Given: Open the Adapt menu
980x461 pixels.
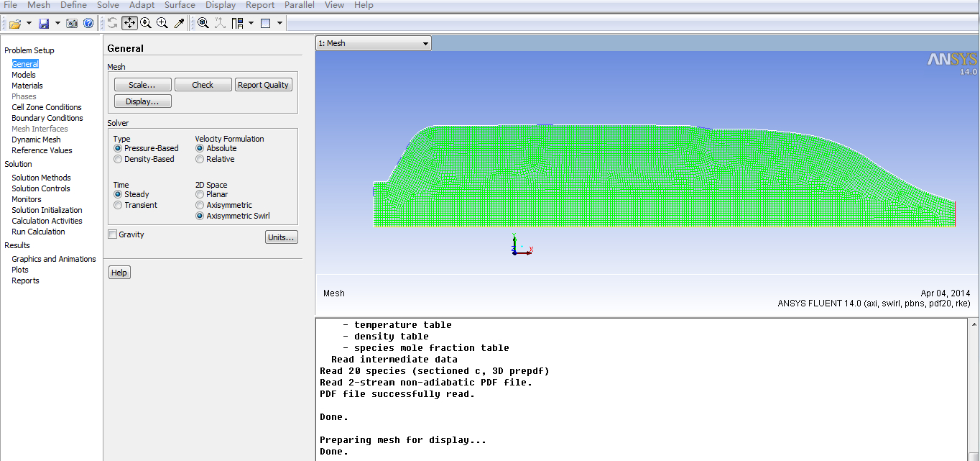Looking at the screenshot, I should (142, 5).
